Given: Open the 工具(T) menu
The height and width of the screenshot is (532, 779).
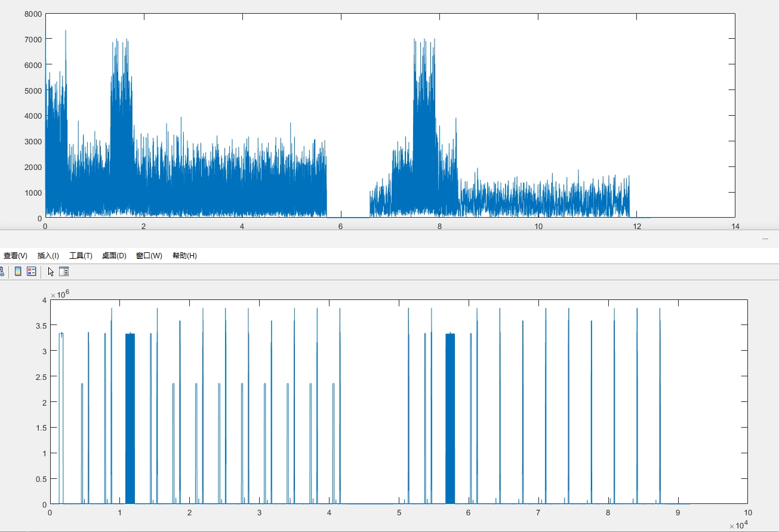Looking at the screenshot, I should click(81, 256).
